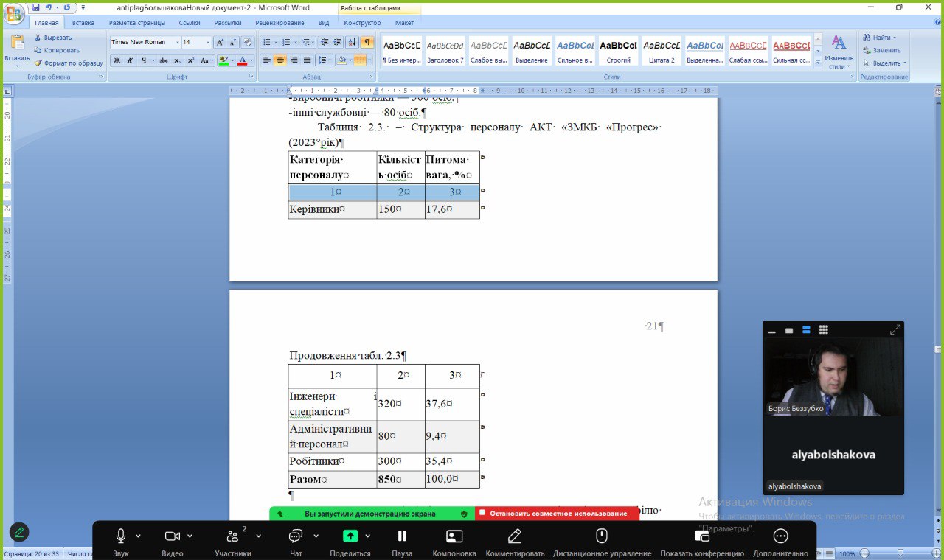Open the bullet list dropdown
This screenshot has width=944, height=560.
(277, 42)
